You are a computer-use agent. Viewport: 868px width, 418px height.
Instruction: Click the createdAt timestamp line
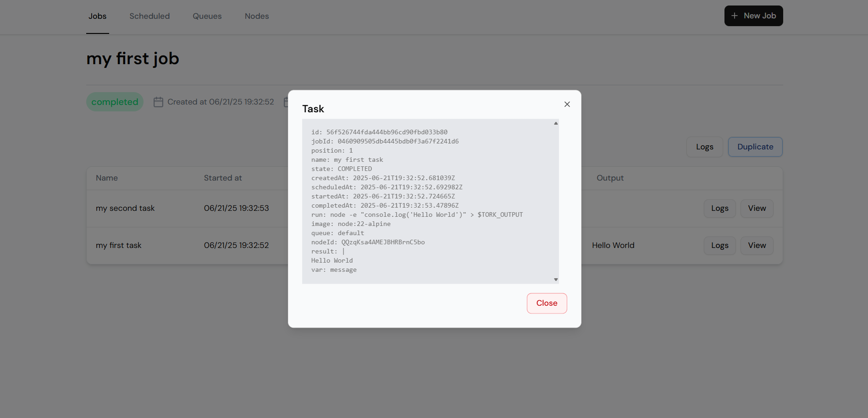tap(383, 178)
